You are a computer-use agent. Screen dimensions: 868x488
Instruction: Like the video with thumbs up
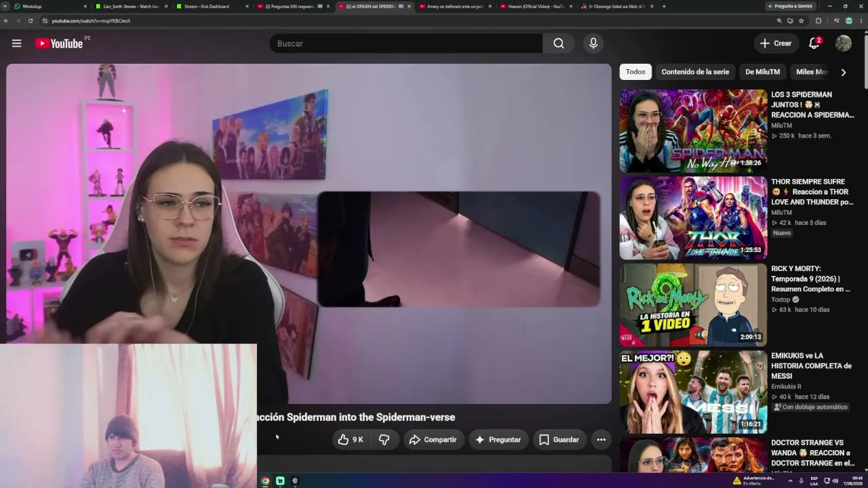(351, 440)
